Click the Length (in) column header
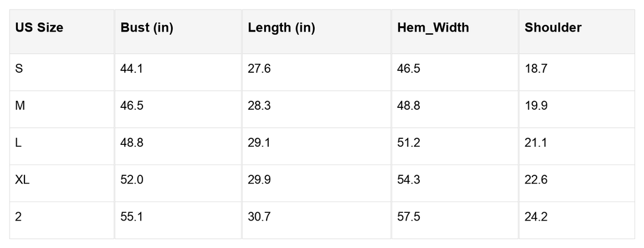Image resolution: width=644 pixels, height=248 pixels. [x=281, y=27]
